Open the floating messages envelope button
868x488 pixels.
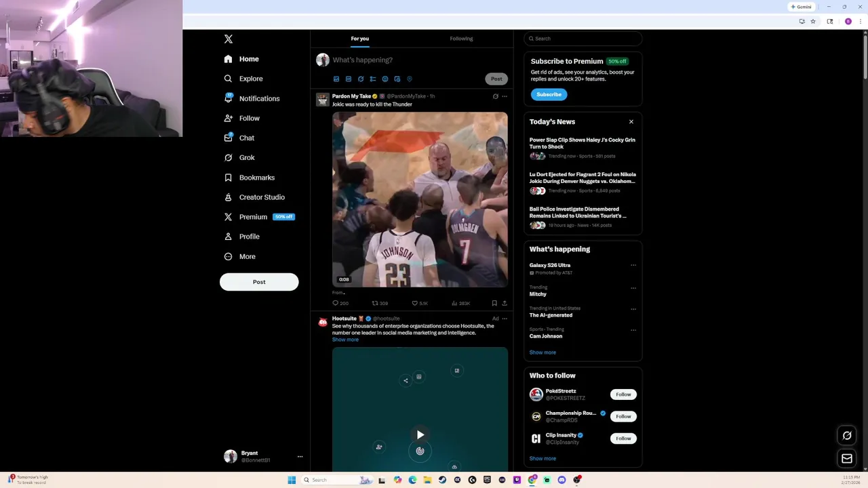(x=847, y=459)
